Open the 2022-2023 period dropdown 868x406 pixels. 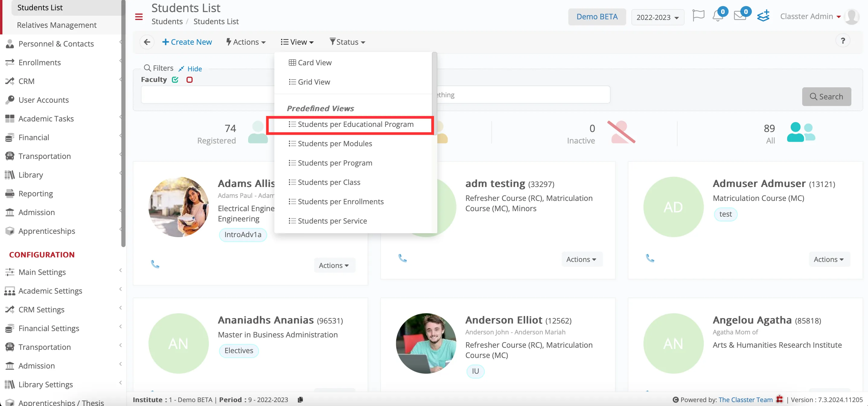[x=657, y=17]
